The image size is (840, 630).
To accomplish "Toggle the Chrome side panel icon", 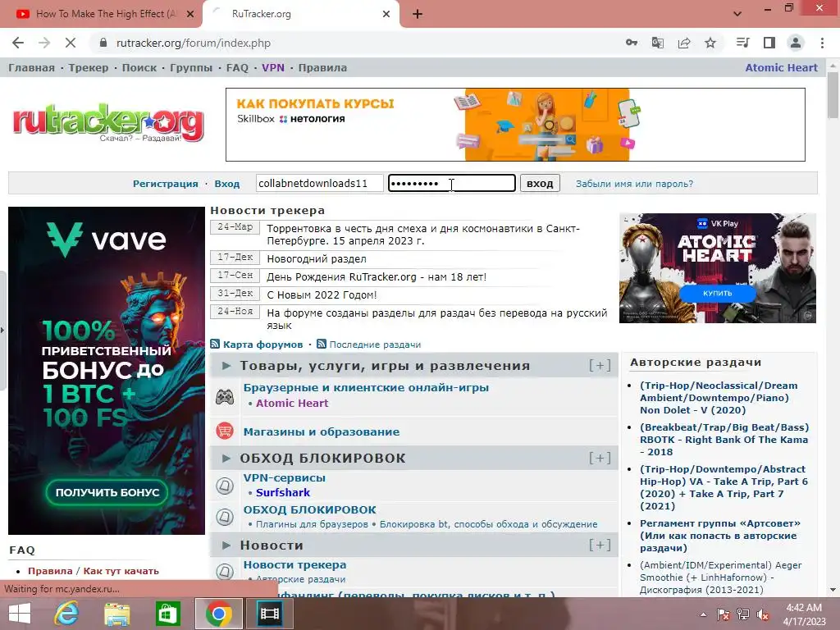I will tap(769, 43).
